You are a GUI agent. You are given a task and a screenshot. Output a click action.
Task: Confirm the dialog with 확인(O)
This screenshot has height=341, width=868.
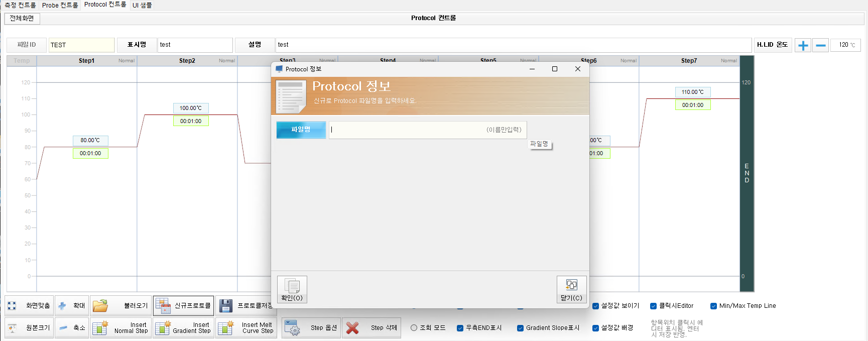coord(292,289)
